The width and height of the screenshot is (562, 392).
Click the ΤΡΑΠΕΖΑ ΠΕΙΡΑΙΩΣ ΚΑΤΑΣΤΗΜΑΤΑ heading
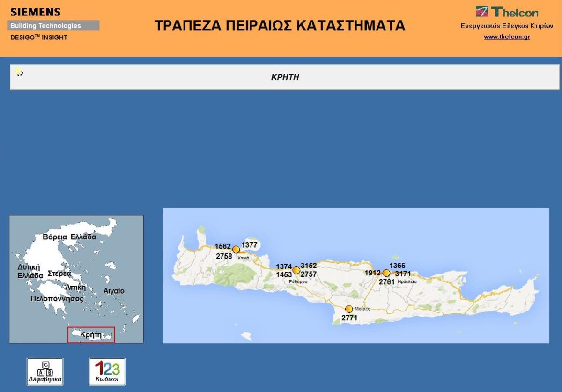pyautogui.click(x=280, y=26)
